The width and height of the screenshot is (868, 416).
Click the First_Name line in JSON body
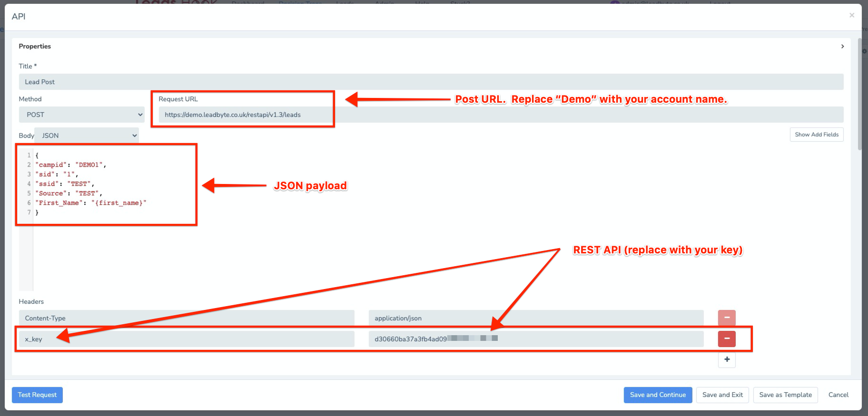[x=90, y=203]
